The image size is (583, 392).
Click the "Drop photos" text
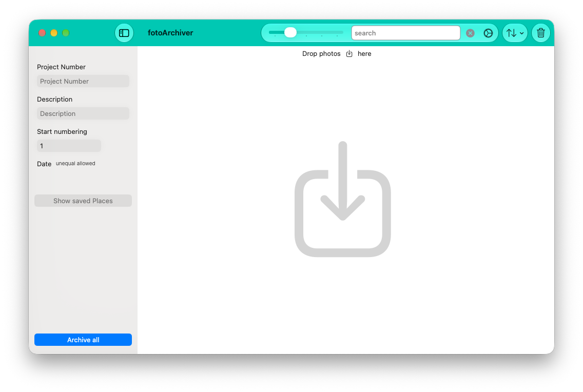(321, 54)
